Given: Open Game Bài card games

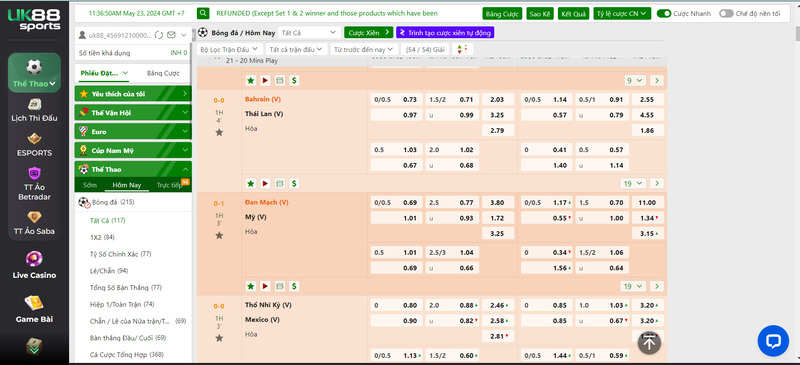Looking at the screenshot, I should 34,309.
